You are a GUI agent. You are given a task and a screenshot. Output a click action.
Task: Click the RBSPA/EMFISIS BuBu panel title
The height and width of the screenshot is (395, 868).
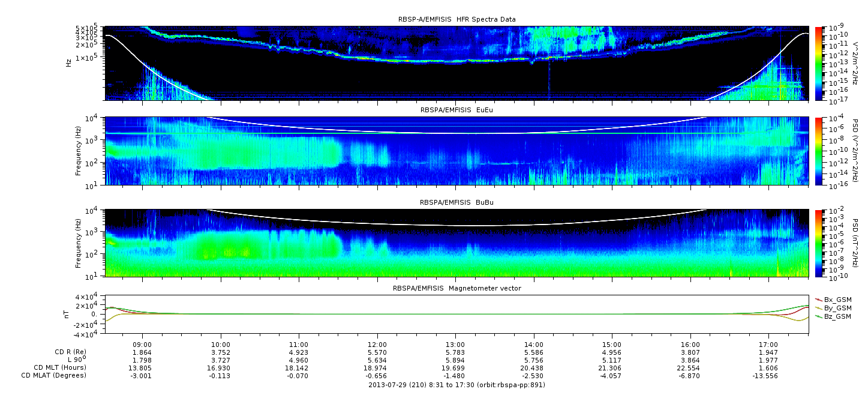[x=456, y=203]
